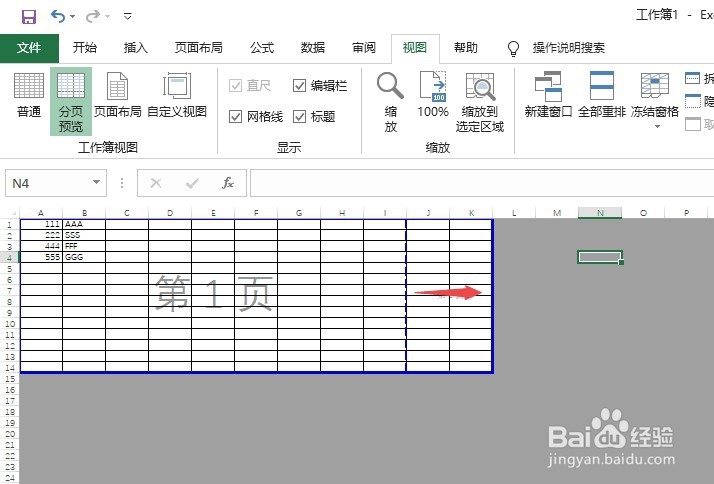Screen dimensions: 714x484
Task: Select column A header
Action: [x=41, y=213]
